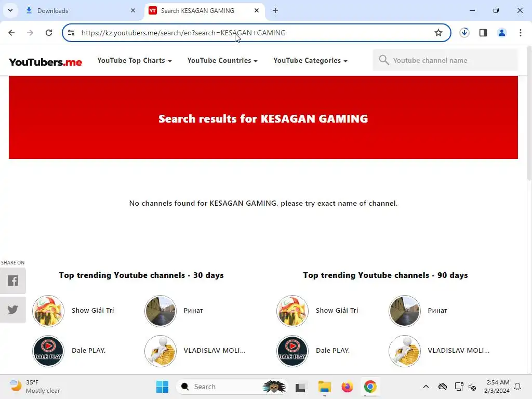Open Dale PLAY. avatar in 90 days list
532x399 pixels.
(x=292, y=351)
